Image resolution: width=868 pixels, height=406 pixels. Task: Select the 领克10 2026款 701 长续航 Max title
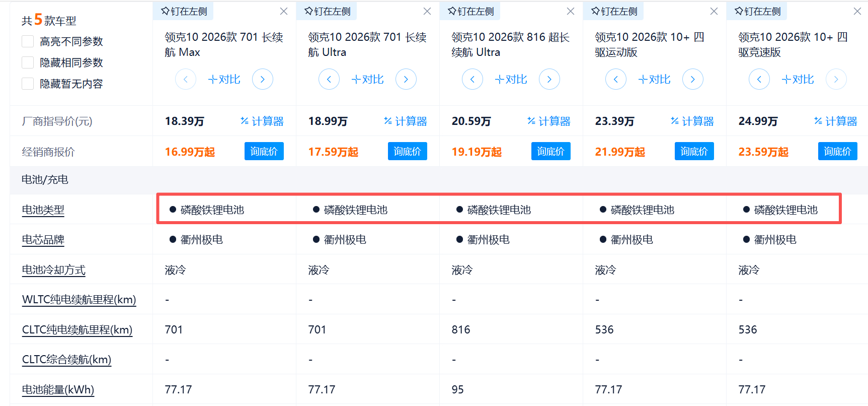[x=224, y=44]
